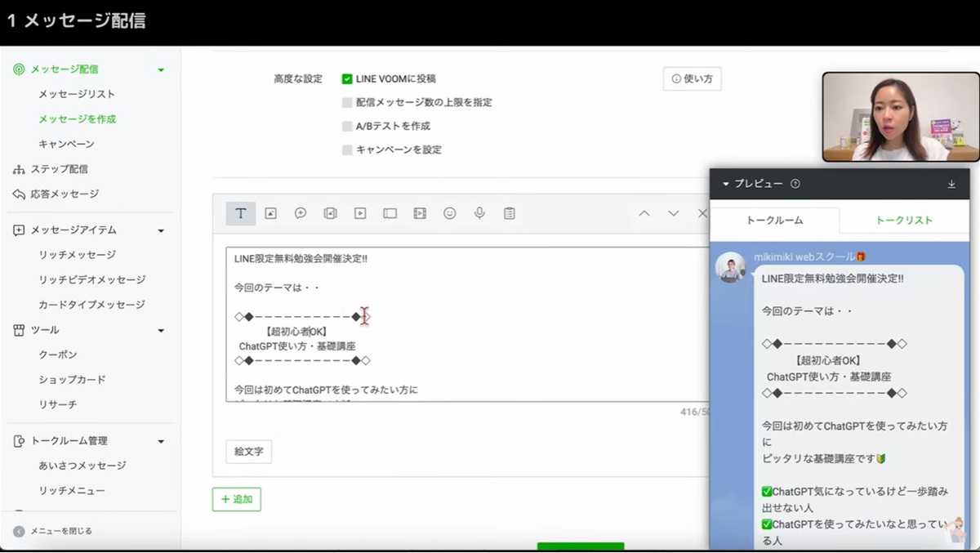The width and height of the screenshot is (980, 553).
Task: Click the 絵文字 emoji button
Action: click(x=248, y=452)
